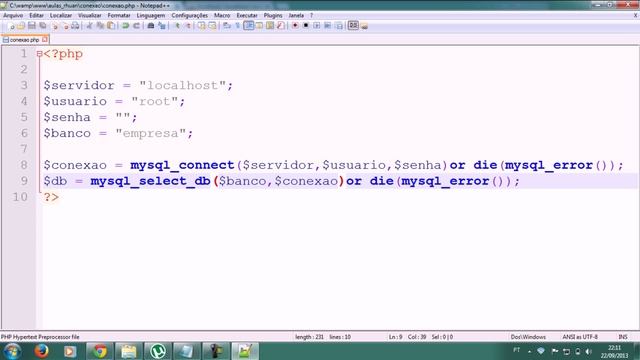The width and height of the screenshot is (640, 360).
Task: Select the conexao.php document tab
Action: tap(24, 40)
